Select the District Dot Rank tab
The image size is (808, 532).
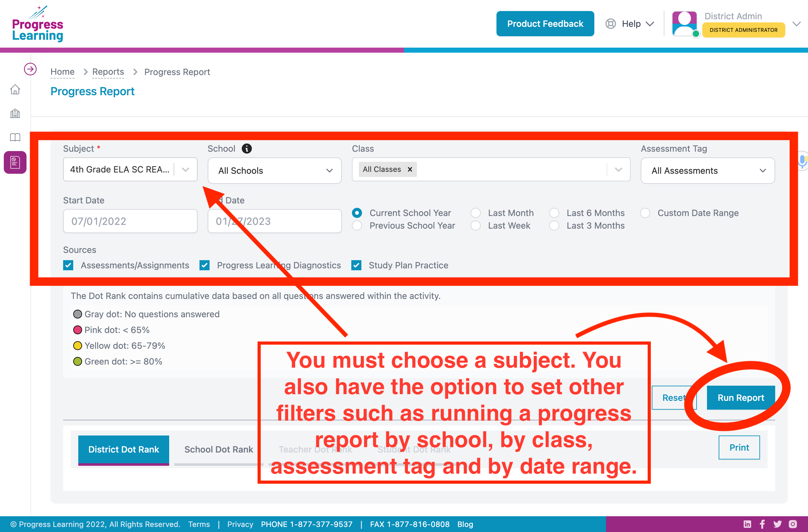(x=124, y=449)
